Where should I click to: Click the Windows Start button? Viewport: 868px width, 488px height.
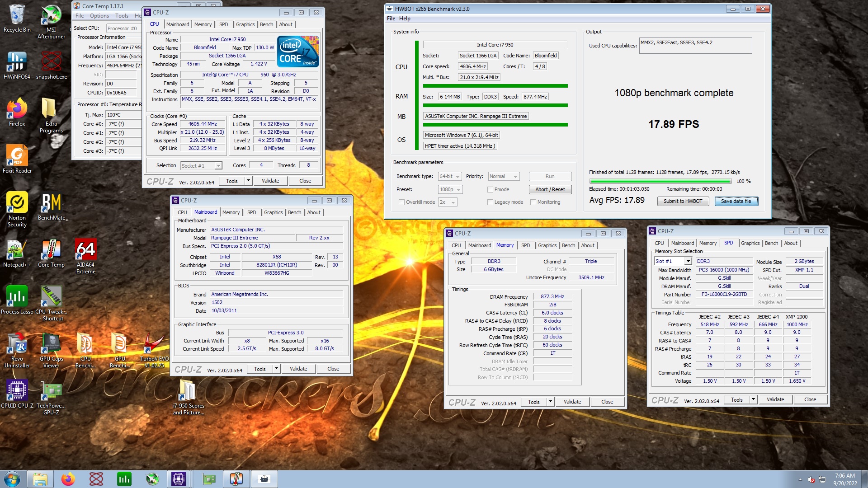(x=12, y=479)
